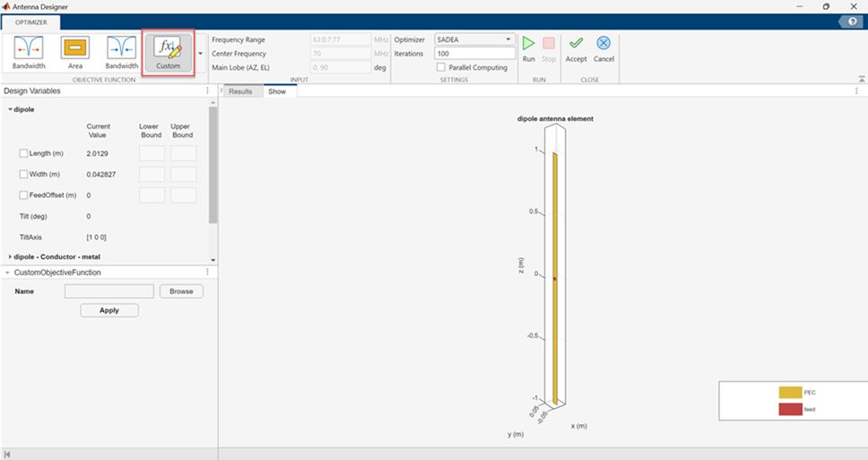
Task: Switch to the Show tab
Action: (x=277, y=91)
